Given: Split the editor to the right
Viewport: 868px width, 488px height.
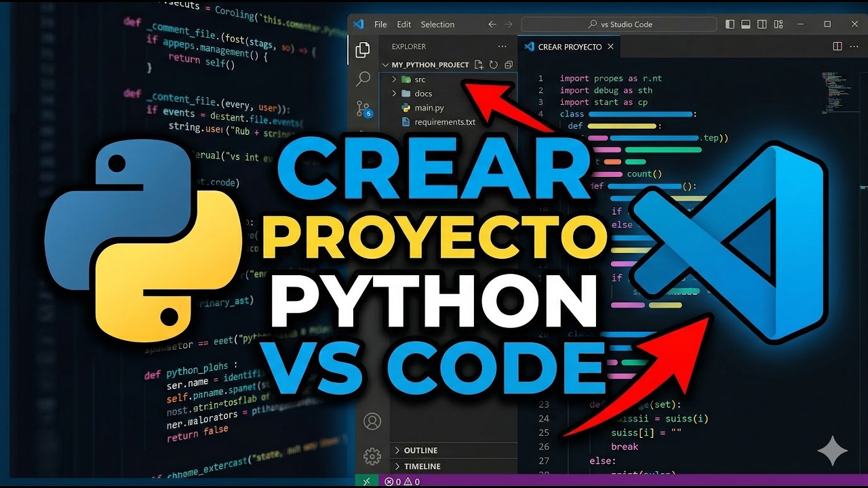Looking at the screenshot, I should click(x=837, y=47).
